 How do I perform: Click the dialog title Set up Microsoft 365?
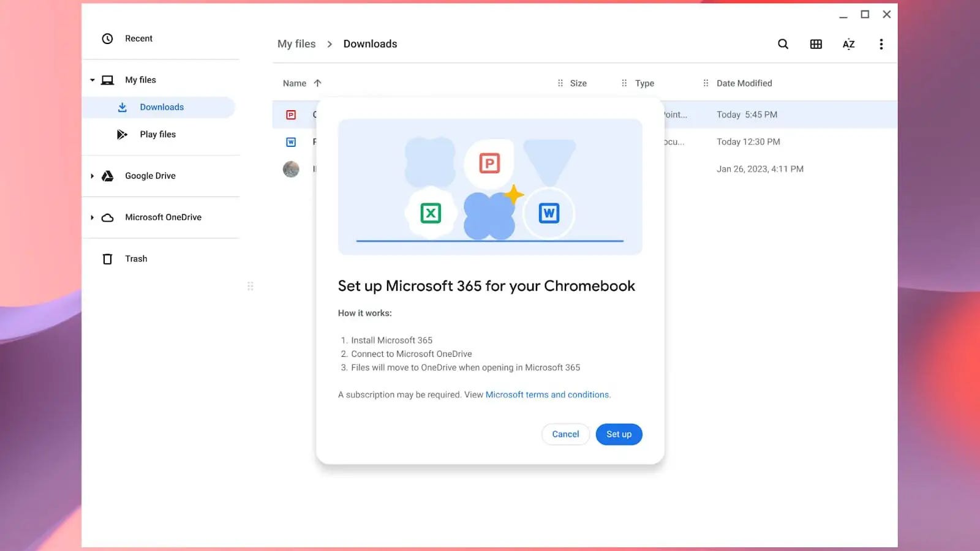coord(486,286)
